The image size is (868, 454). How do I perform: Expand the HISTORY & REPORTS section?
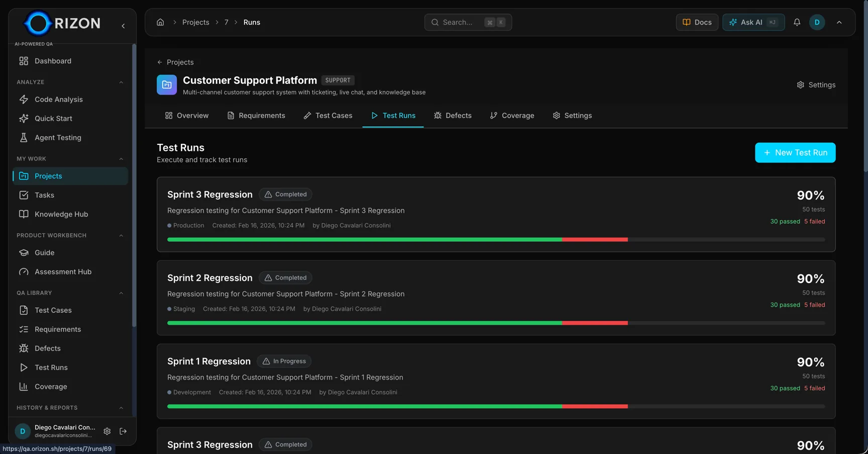(121, 408)
